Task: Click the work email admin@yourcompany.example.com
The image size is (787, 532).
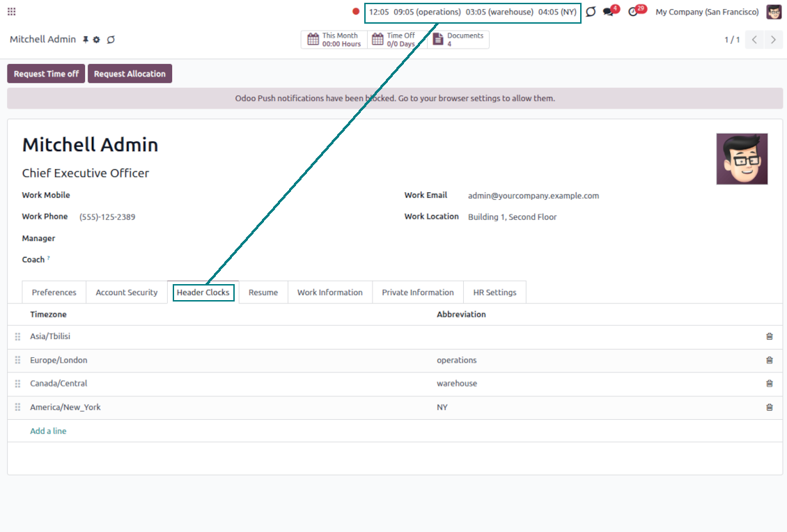Action: (x=533, y=196)
